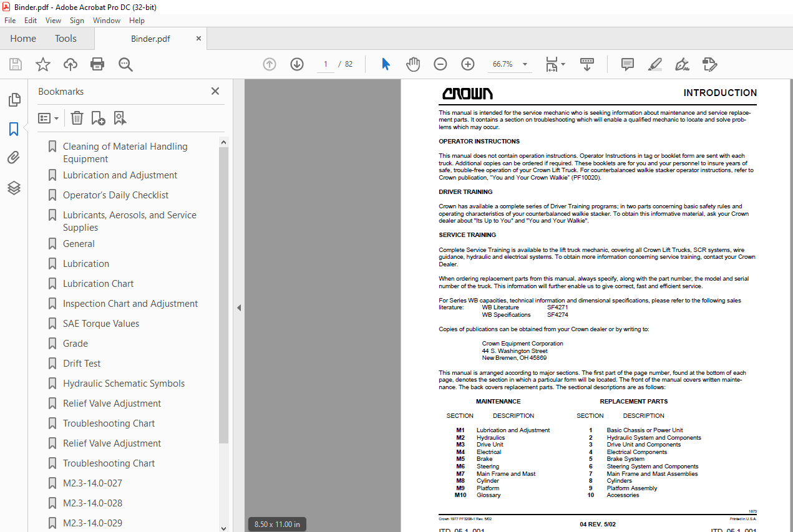793x532 pixels.
Task: Click the Save file icon
Action: (16, 64)
